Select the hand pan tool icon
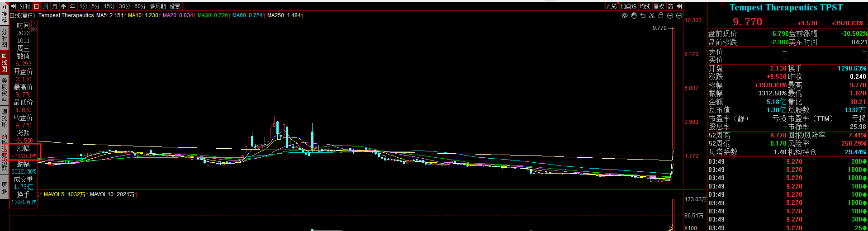868x231 pixels. click(x=634, y=15)
